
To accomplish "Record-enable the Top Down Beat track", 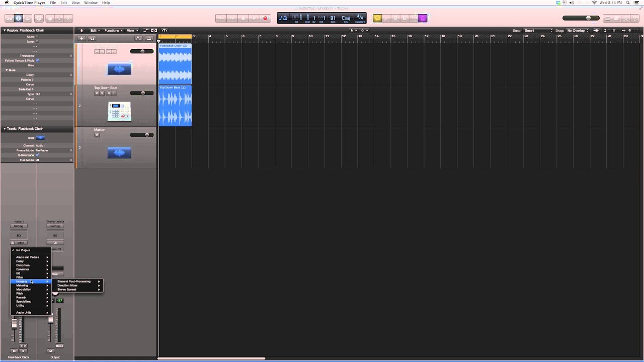I will click(108, 93).
